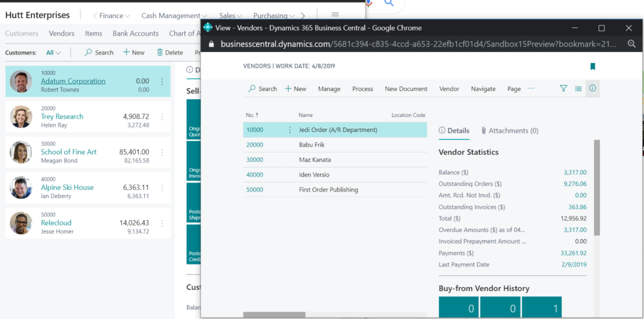Click Helen Ray profile photo

click(21, 117)
